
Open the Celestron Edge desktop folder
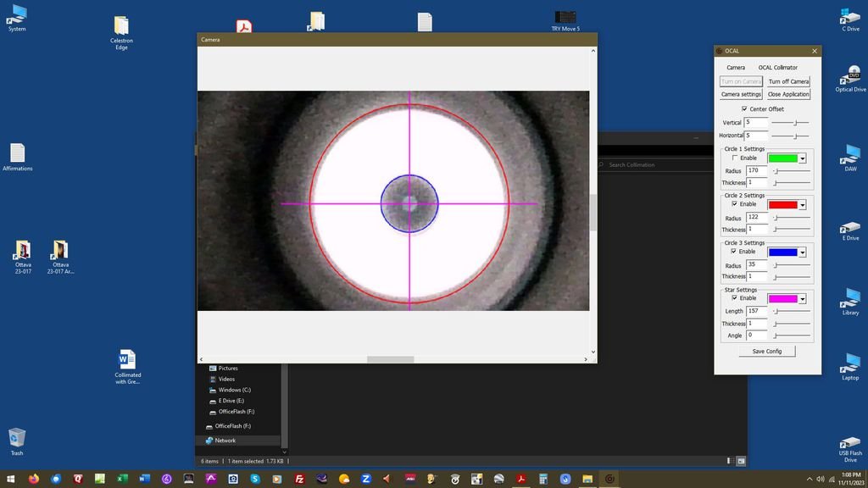[121, 27]
